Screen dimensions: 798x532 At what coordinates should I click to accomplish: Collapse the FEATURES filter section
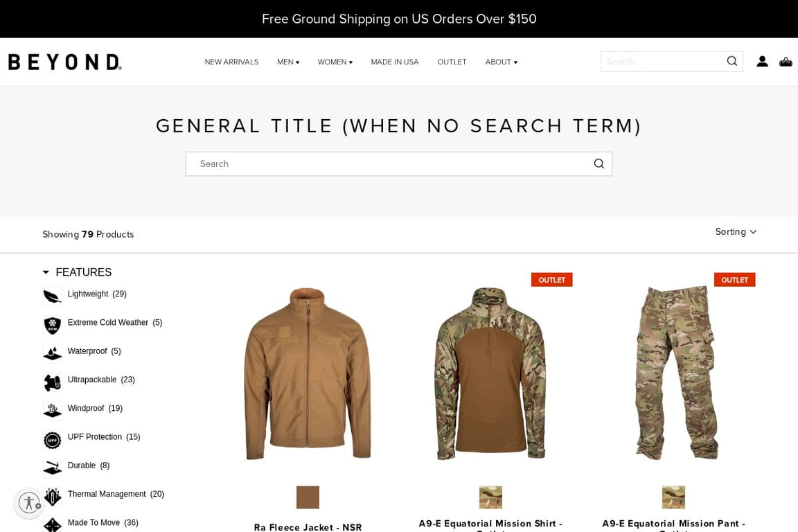click(x=77, y=272)
